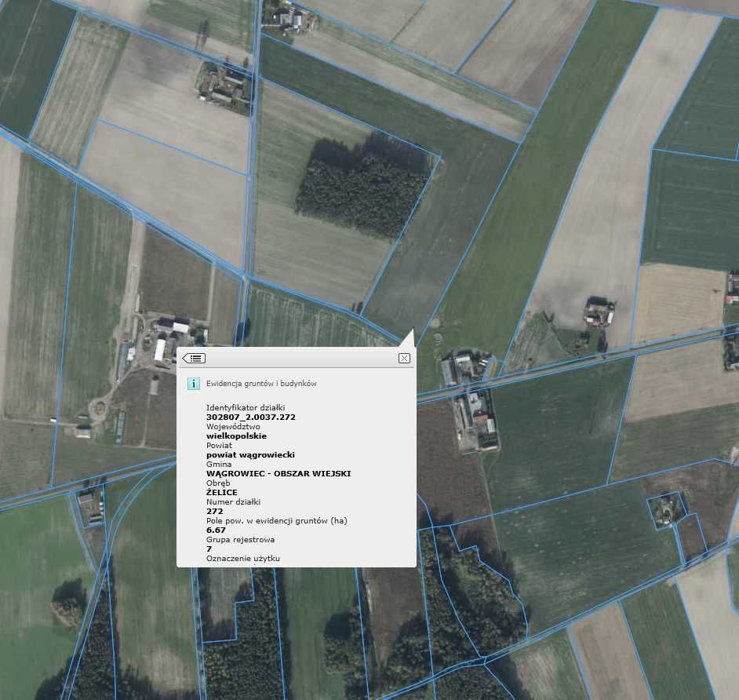Click the 'Województwo' label
This screenshot has height=700, width=739.
click(233, 427)
